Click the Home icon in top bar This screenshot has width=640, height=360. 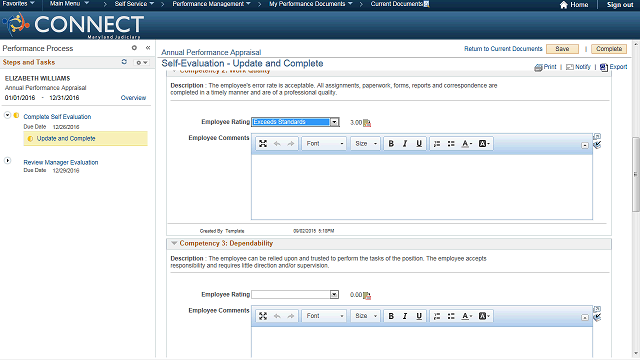point(564,5)
